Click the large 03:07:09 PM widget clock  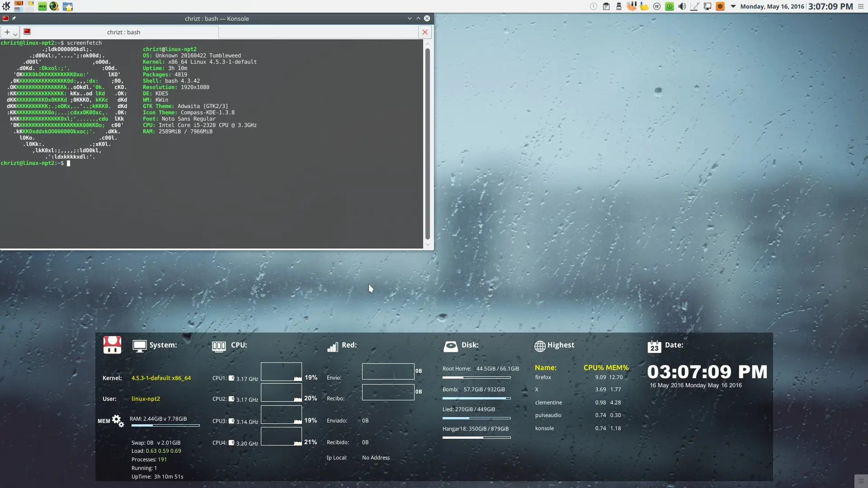[x=707, y=372]
